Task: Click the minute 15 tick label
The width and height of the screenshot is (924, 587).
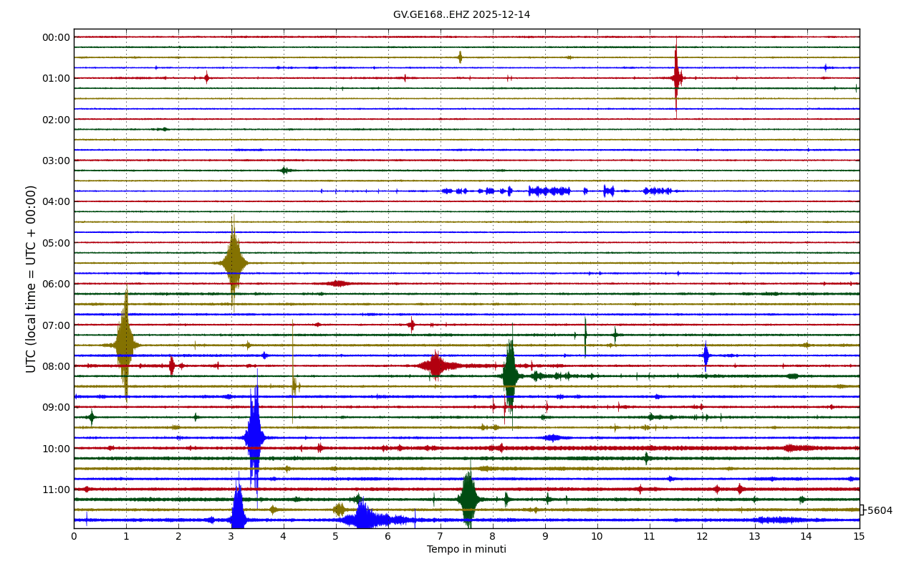Action: (x=859, y=536)
